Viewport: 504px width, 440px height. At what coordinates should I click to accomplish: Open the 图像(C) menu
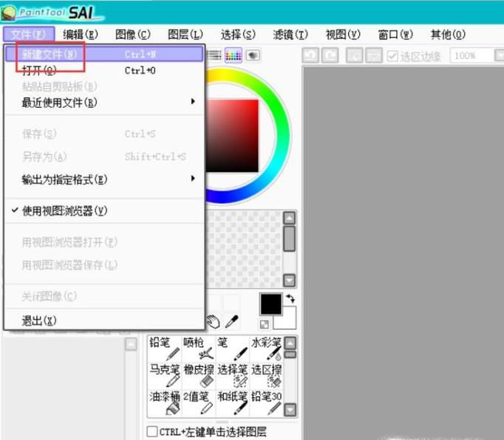(133, 35)
